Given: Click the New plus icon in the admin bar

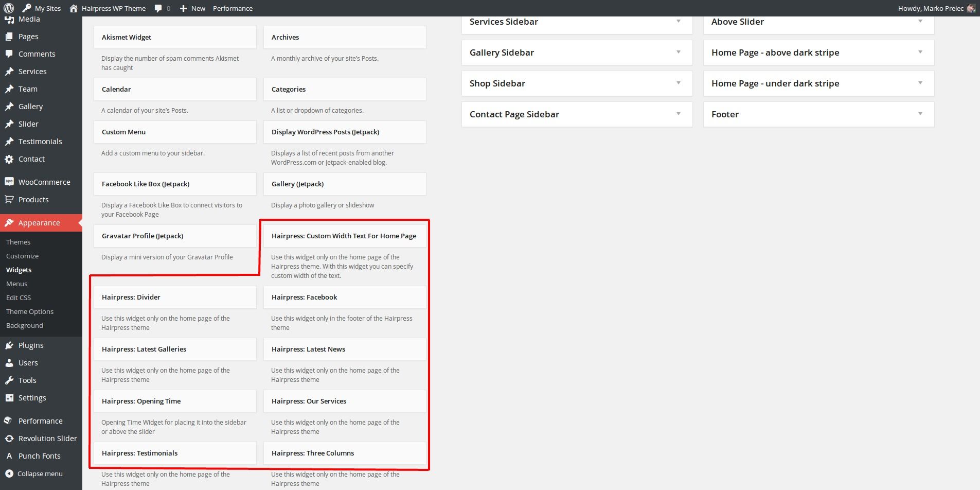Looking at the screenshot, I should tap(183, 8).
